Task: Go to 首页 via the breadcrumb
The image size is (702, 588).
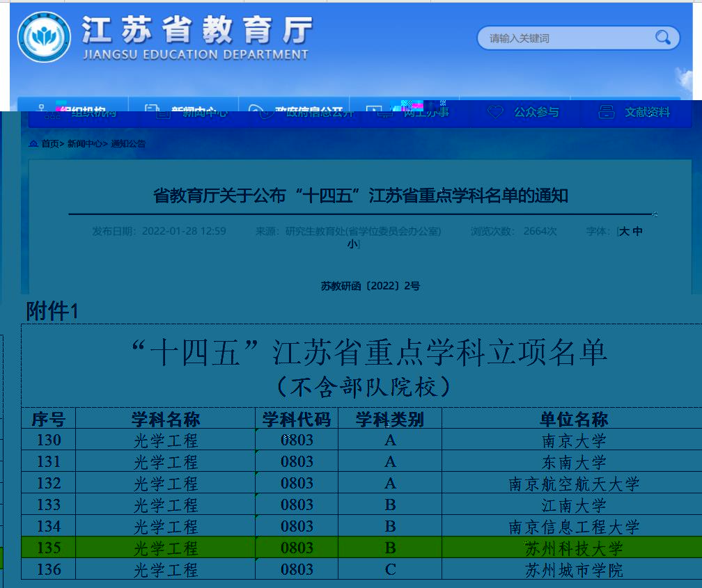Action: [x=49, y=143]
